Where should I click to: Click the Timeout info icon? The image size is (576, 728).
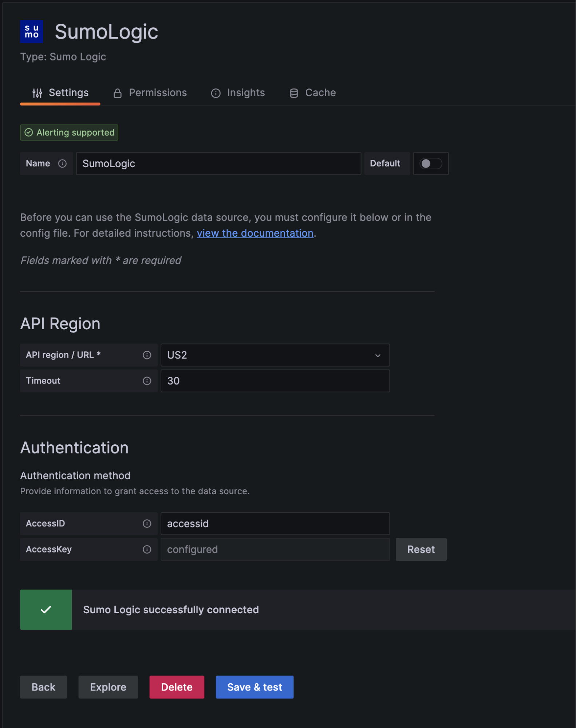point(147,381)
